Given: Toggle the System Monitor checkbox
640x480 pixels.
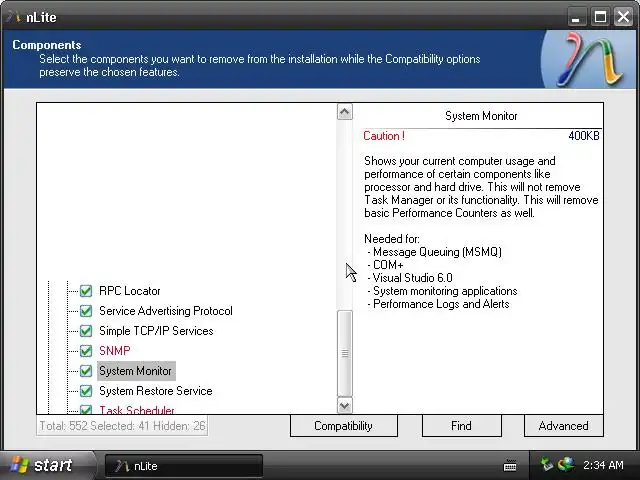Looking at the screenshot, I should pyautogui.click(x=86, y=371).
